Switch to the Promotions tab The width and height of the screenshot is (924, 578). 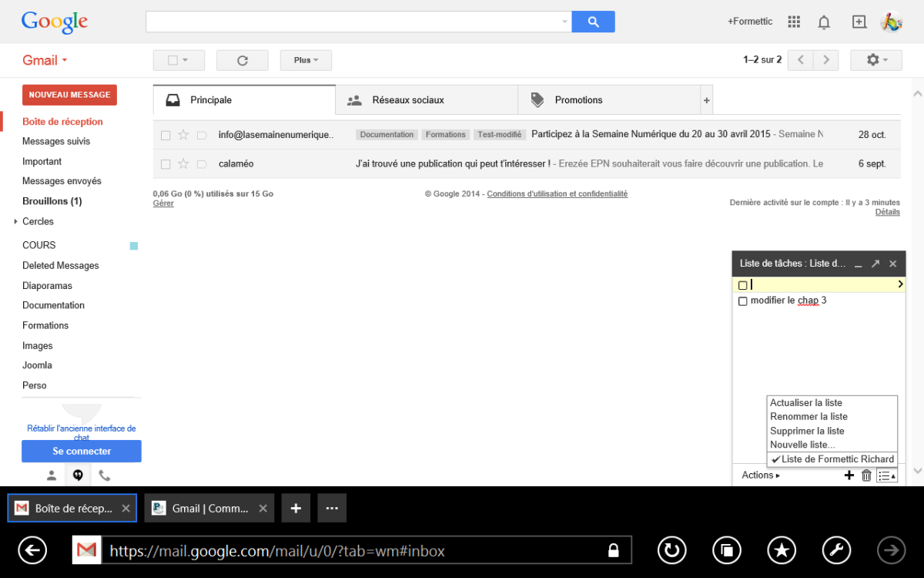(x=609, y=100)
